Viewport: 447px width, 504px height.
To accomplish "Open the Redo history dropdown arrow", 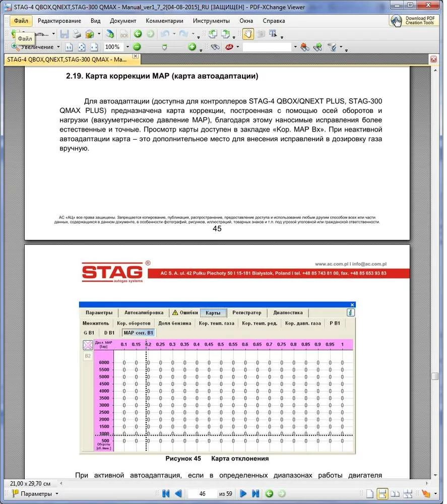I will (193, 34).
